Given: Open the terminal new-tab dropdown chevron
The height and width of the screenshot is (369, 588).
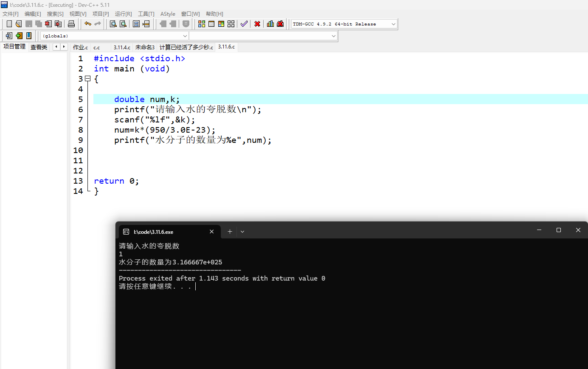Looking at the screenshot, I should [x=242, y=232].
